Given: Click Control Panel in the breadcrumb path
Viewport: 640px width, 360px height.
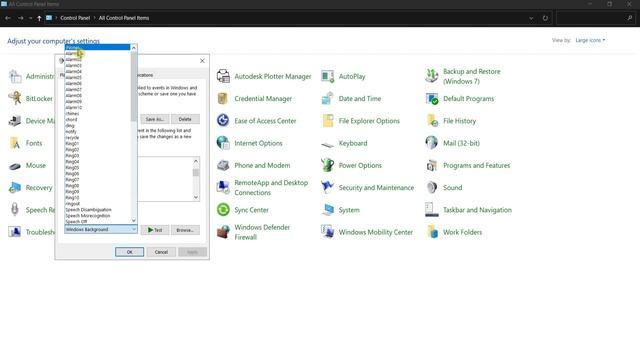Looking at the screenshot, I should [x=75, y=18].
